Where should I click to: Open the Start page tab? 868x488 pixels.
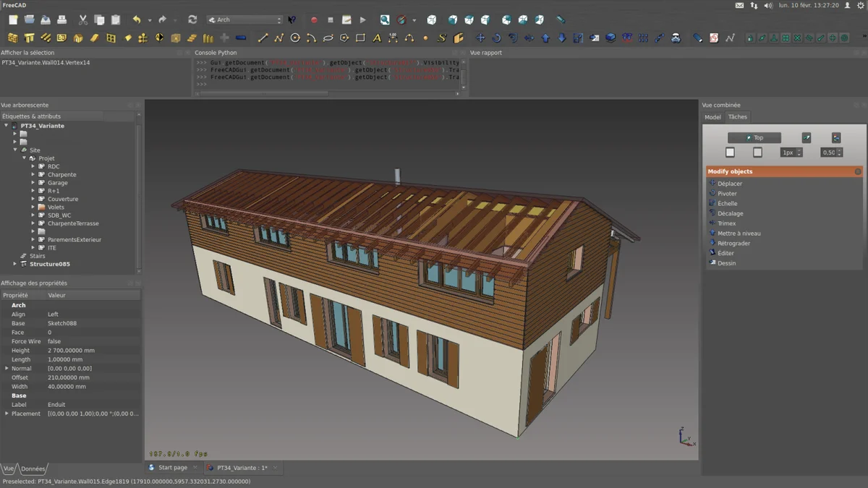(x=172, y=468)
